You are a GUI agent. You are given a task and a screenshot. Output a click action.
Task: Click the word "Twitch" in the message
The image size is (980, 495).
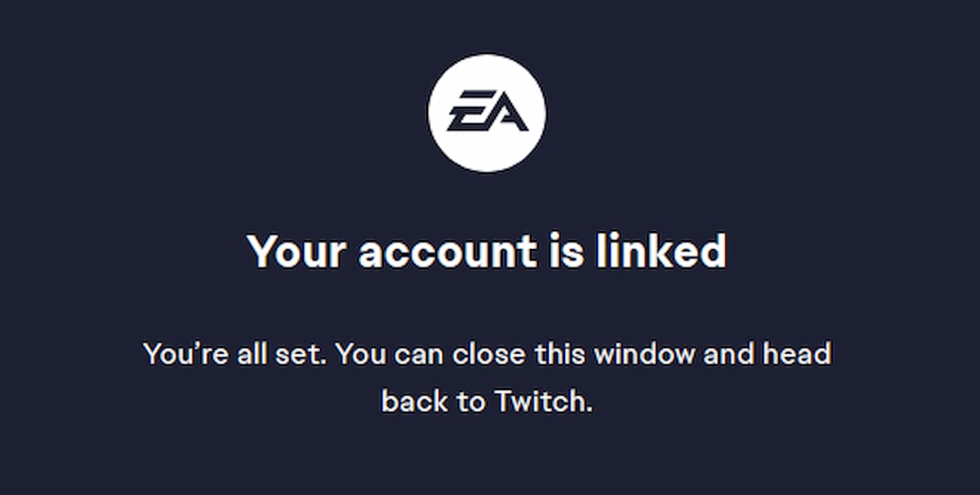point(541,401)
